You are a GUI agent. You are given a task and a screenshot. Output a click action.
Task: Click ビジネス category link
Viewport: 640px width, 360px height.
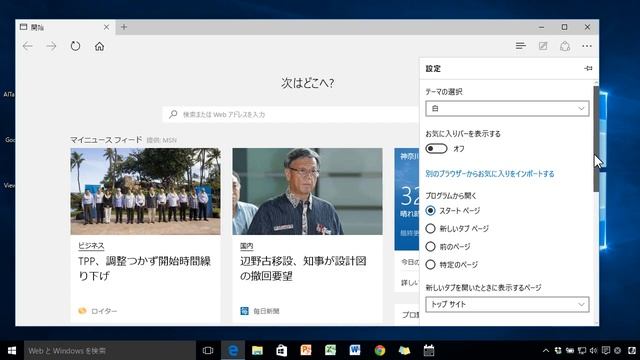[91, 246]
